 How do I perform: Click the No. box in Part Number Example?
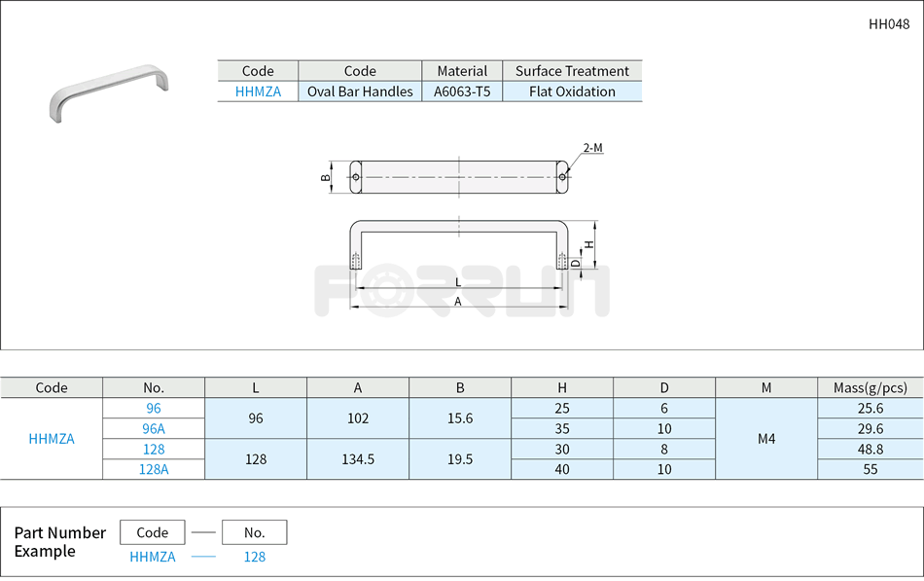[x=255, y=531]
